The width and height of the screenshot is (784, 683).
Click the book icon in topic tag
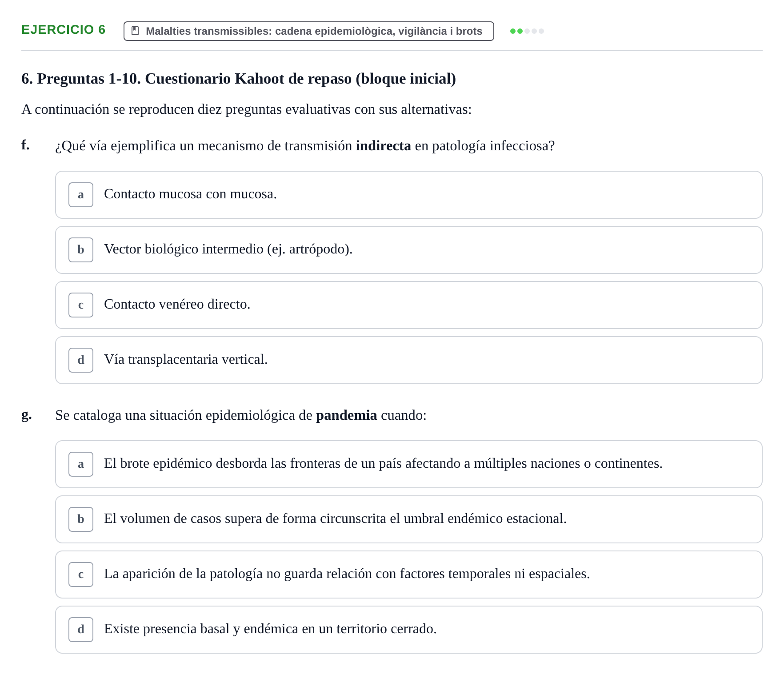click(x=136, y=31)
